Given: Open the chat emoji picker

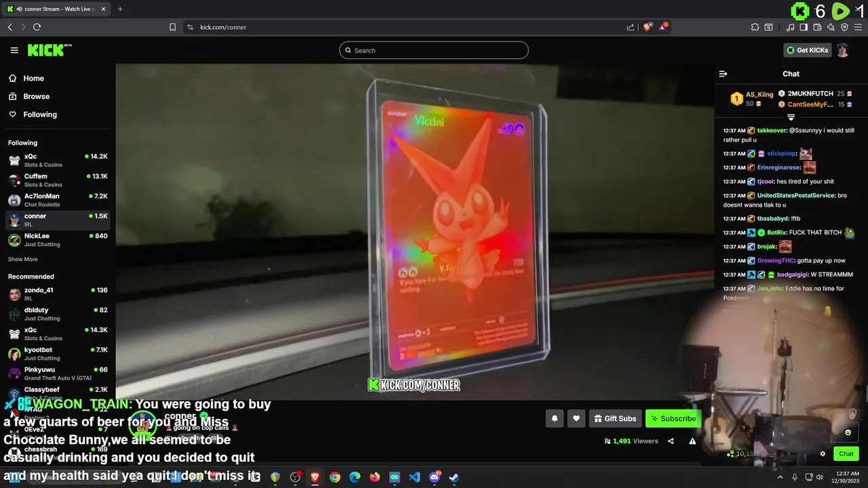Looking at the screenshot, I should (848, 432).
